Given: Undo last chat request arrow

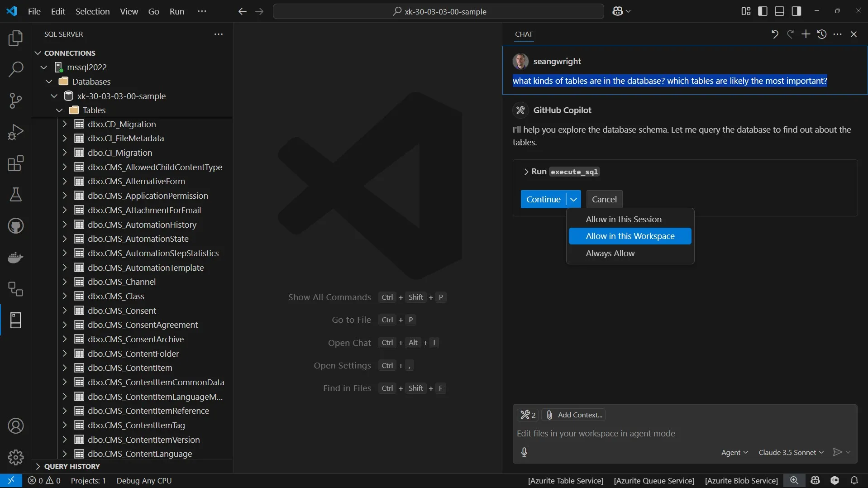Looking at the screenshot, I should click(775, 34).
